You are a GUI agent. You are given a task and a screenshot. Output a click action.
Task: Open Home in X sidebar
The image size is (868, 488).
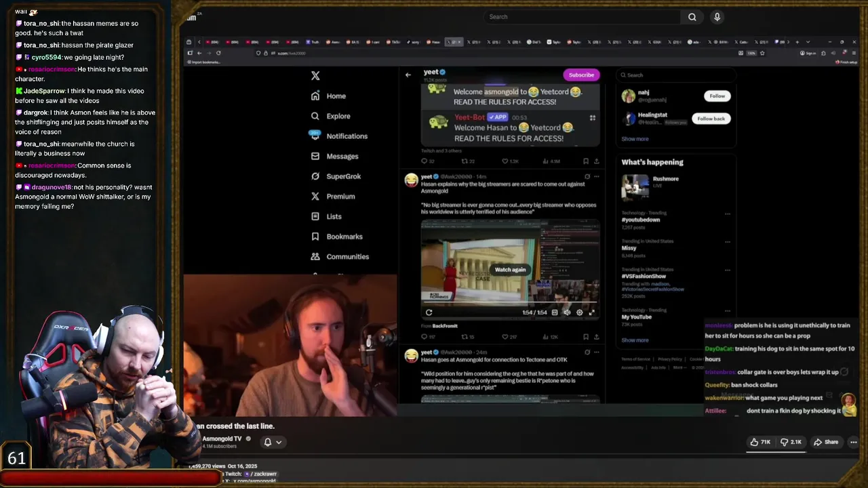[329, 96]
